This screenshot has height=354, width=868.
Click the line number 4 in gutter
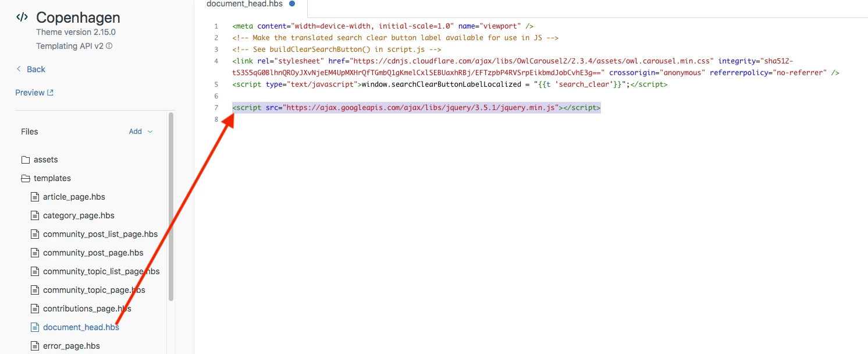click(216, 61)
